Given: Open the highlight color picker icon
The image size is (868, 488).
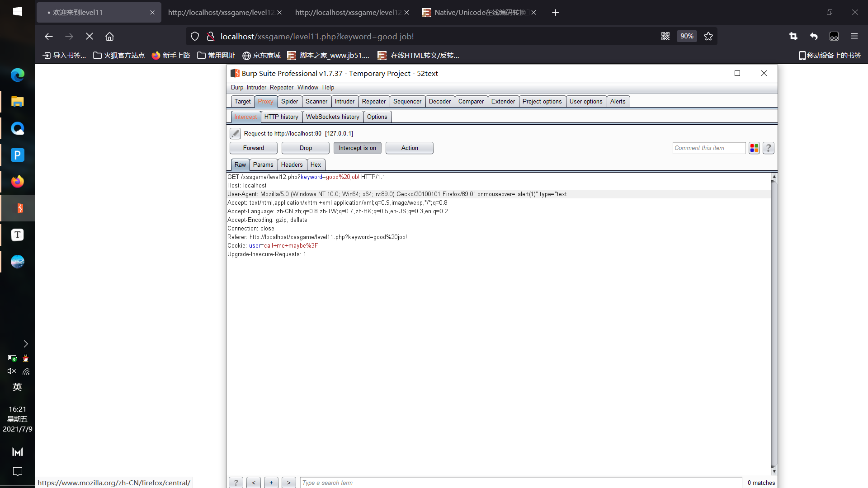Looking at the screenshot, I should [754, 148].
